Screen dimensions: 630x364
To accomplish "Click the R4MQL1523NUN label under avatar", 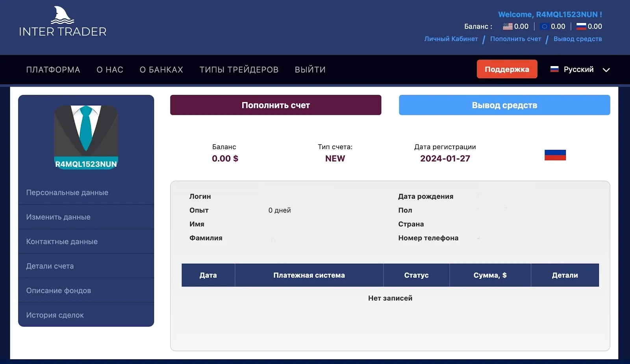I will 86,164.
